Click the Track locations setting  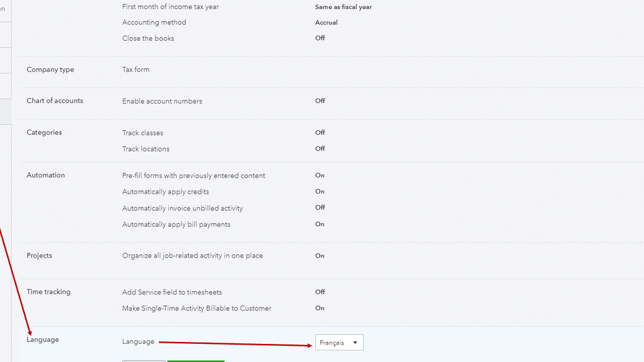point(146,149)
